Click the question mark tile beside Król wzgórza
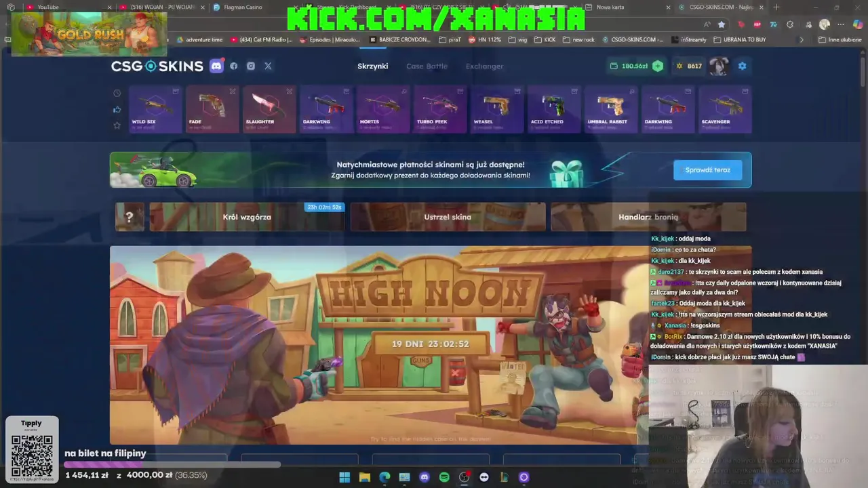This screenshot has width=868, height=488. click(130, 217)
